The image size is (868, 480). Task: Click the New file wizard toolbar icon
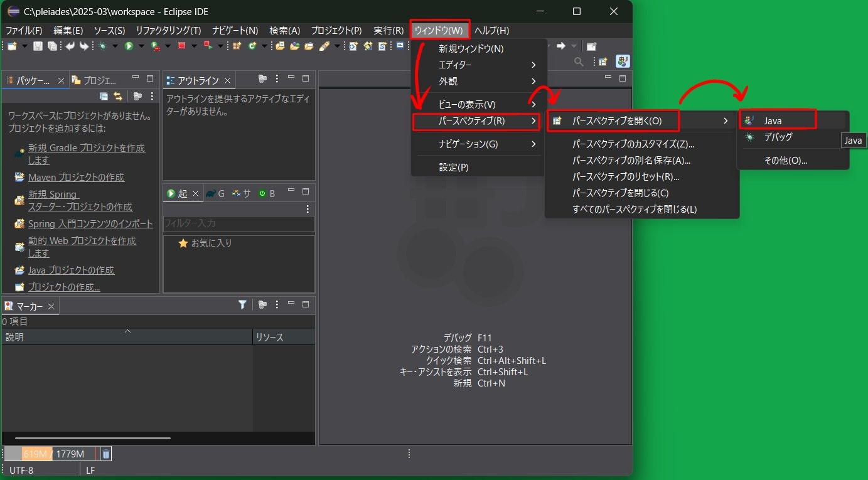point(11,46)
